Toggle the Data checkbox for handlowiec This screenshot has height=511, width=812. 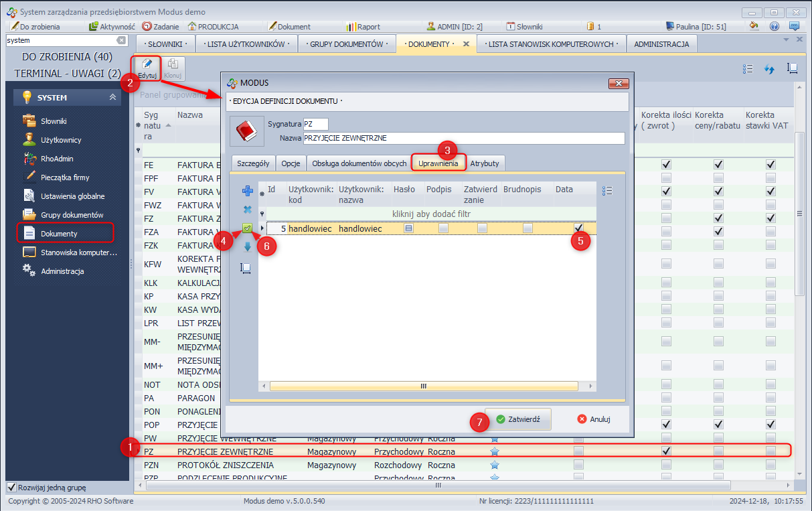coord(578,228)
